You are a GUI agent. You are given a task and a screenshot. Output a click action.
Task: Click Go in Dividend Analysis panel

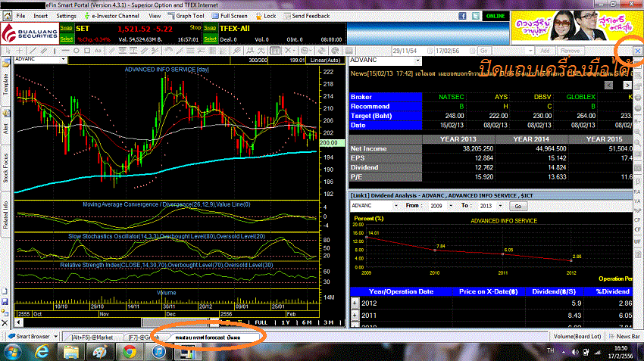point(518,206)
